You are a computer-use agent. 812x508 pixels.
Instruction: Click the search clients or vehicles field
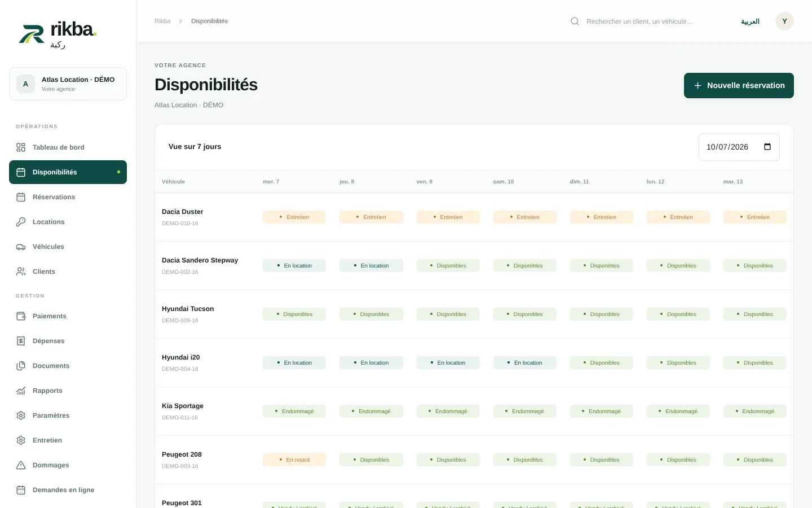pos(648,21)
